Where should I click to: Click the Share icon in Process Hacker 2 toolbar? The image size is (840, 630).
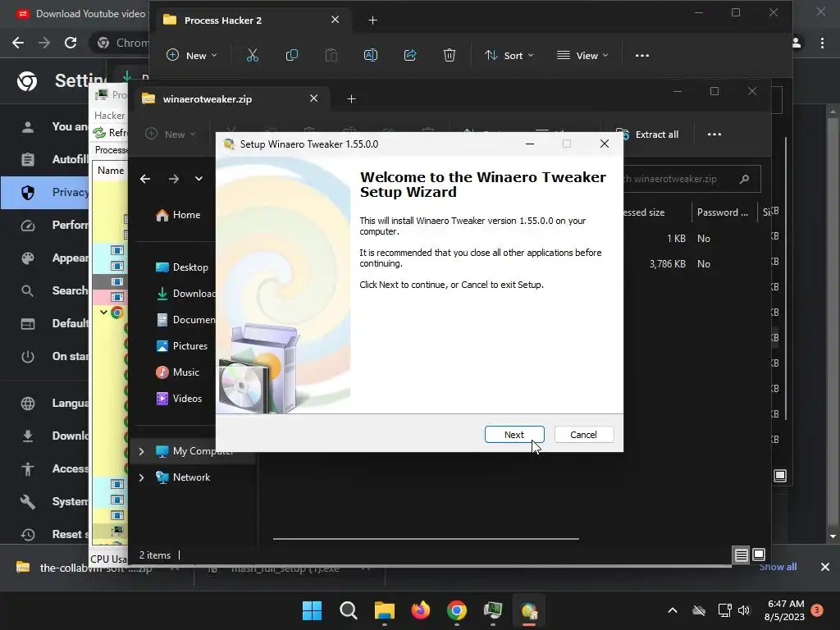(x=410, y=55)
